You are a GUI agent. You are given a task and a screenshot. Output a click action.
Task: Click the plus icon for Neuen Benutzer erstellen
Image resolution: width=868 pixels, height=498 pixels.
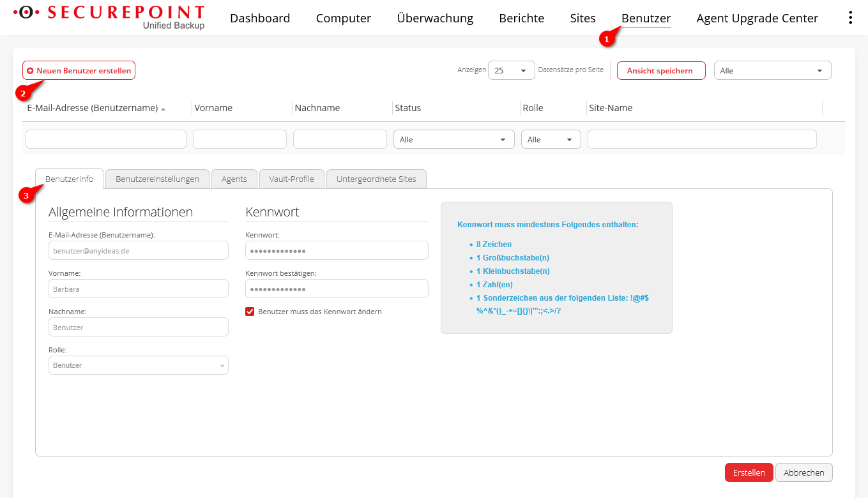coord(30,71)
